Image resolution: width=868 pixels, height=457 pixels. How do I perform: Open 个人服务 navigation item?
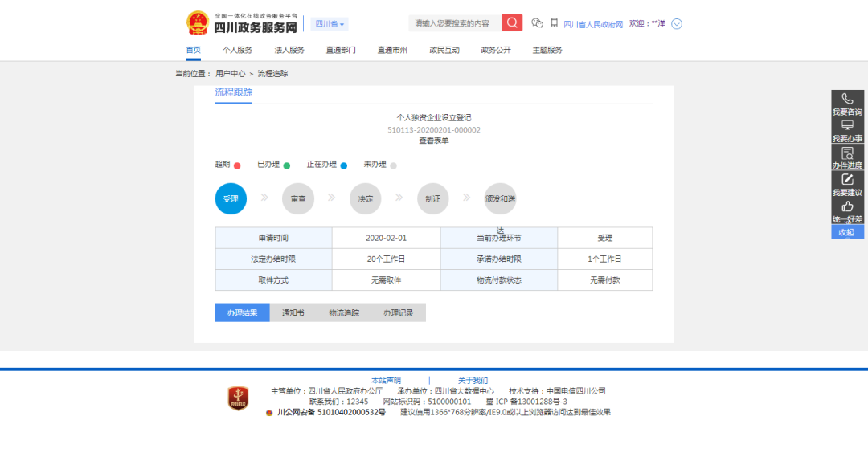(x=237, y=50)
